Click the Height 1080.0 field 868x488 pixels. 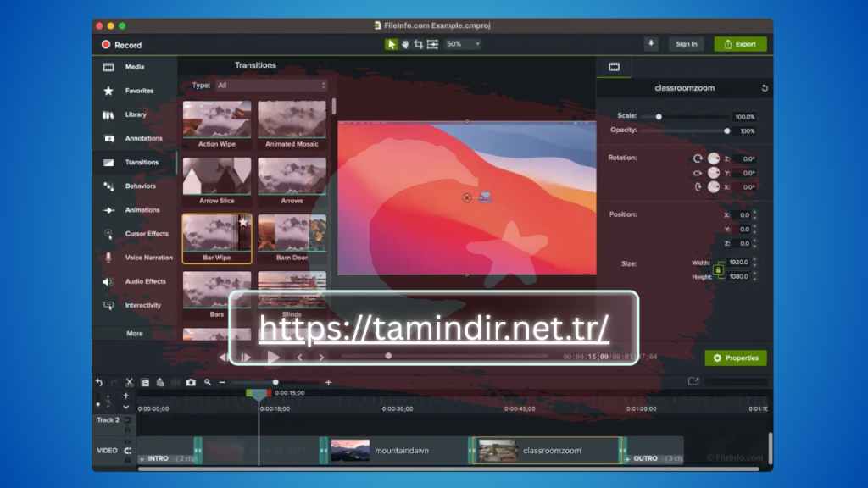pos(738,277)
